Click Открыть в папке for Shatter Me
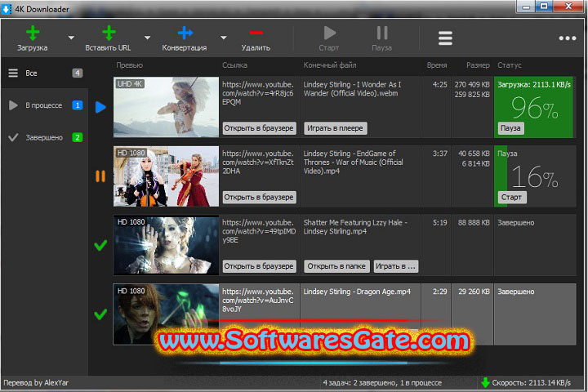The height and width of the screenshot is (392, 588). [336, 266]
